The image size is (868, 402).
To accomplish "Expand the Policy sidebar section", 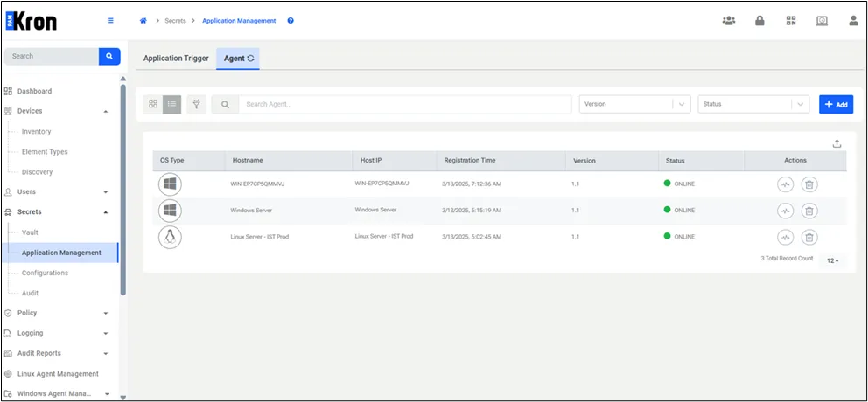I will pyautogui.click(x=106, y=314).
